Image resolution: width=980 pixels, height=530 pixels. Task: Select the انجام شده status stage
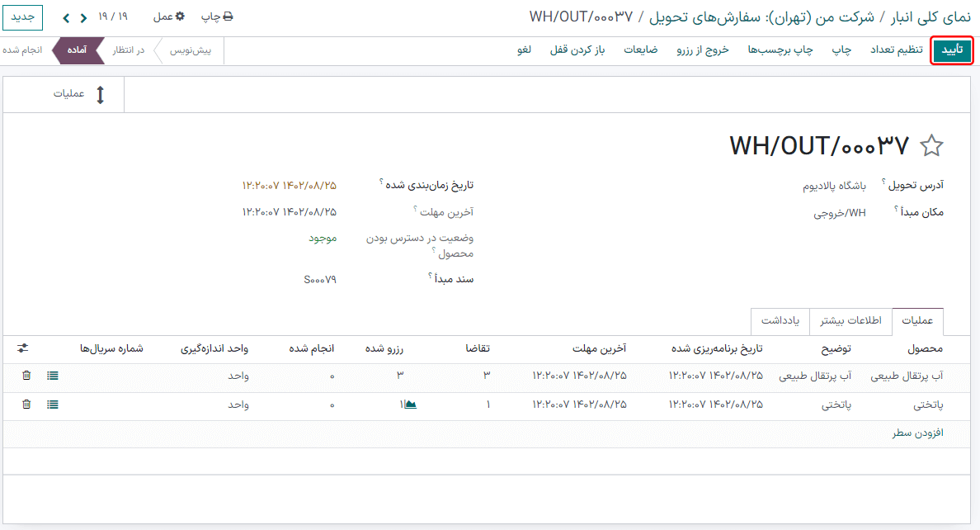click(x=22, y=50)
